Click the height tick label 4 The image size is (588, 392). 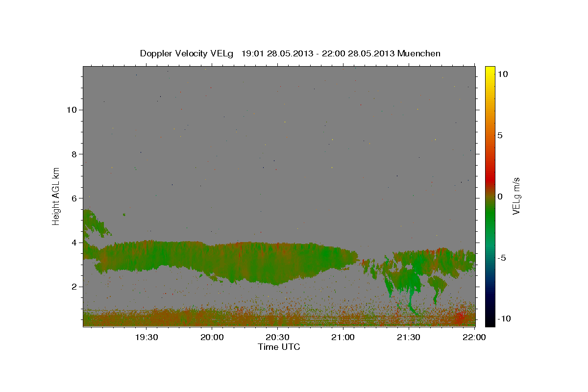[75, 242]
